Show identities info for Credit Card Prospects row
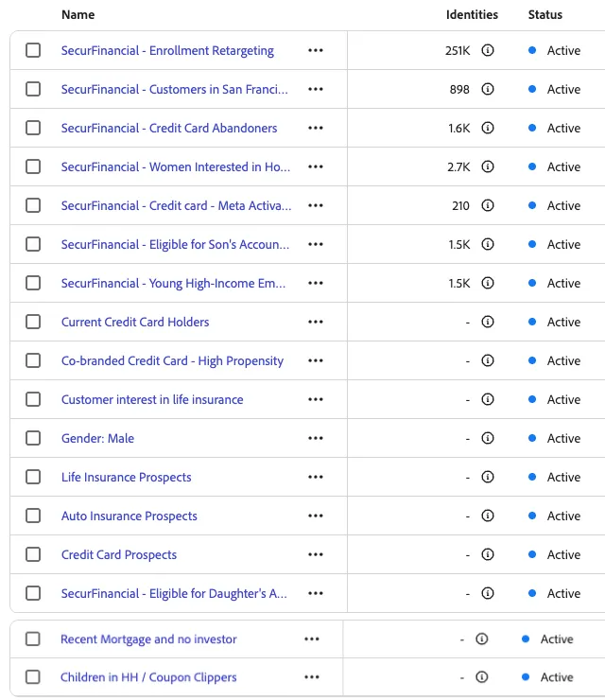 488,554
